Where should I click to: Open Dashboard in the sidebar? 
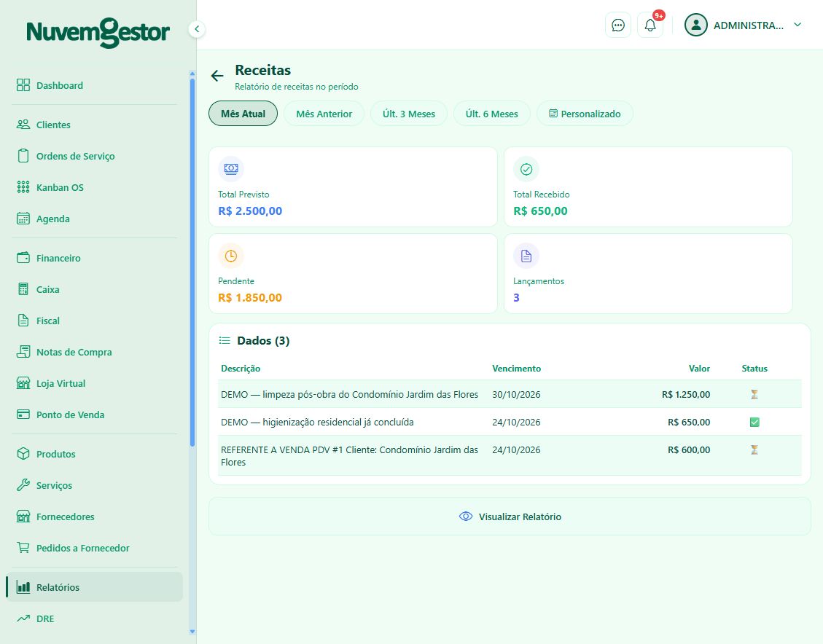pos(95,85)
